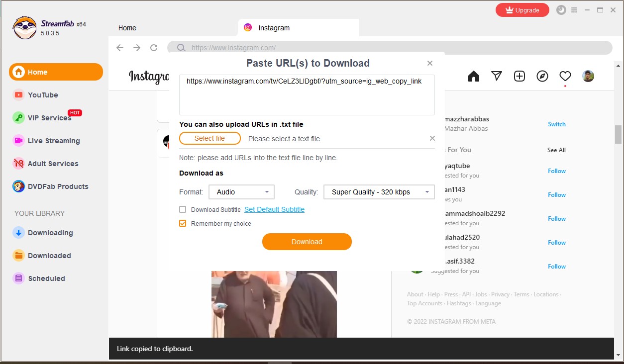This screenshot has height=364, width=624.
Task: Click the Instagram page vertical scrollbar
Action: (x=618, y=134)
